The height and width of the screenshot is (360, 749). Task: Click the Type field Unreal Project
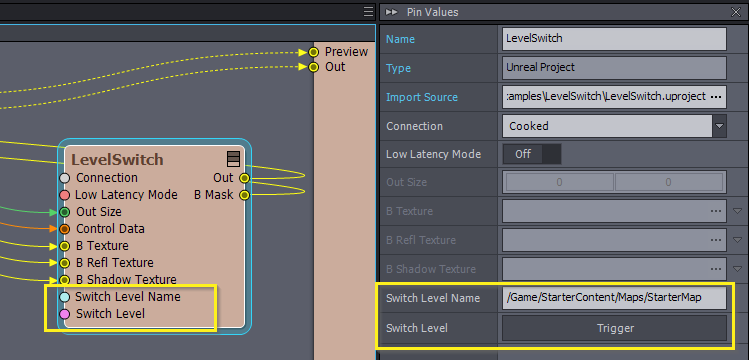point(614,68)
